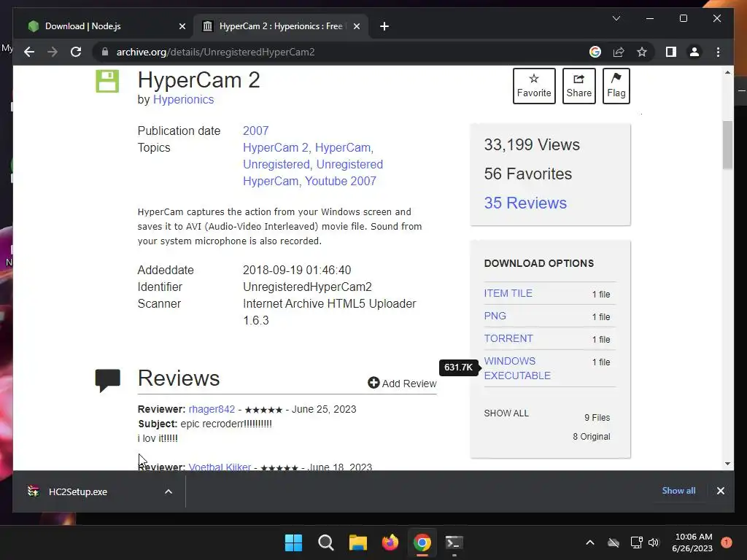The width and height of the screenshot is (747, 560).
Task: Open the Google icon in address bar
Action: pos(595,52)
